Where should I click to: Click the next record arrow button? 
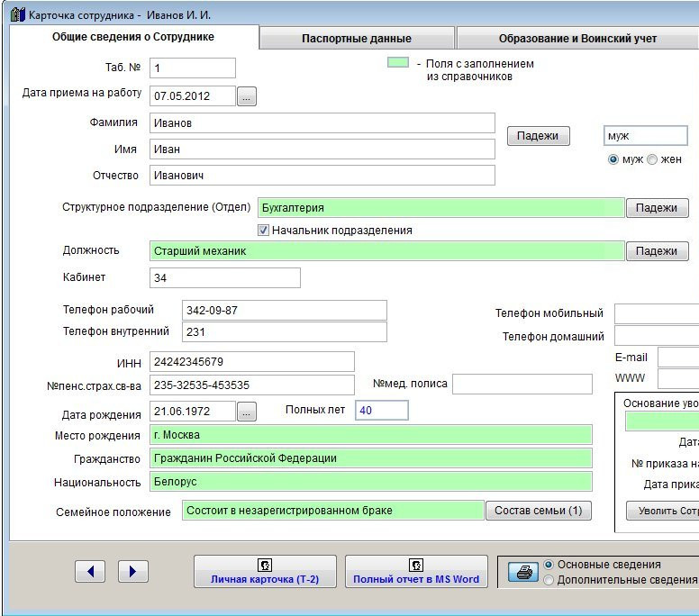pos(132,571)
